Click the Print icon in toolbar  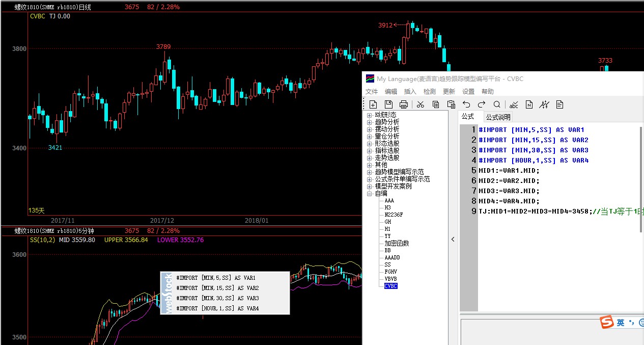(404, 104)
